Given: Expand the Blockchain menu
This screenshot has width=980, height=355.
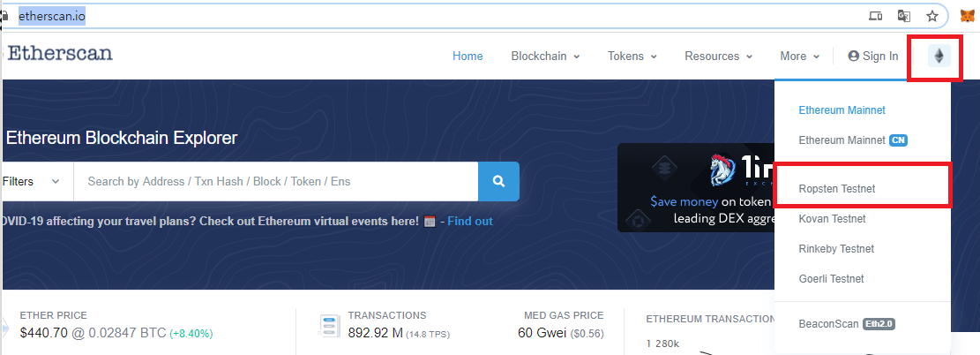Looking at the screenshot, I should tap(545, 57).
